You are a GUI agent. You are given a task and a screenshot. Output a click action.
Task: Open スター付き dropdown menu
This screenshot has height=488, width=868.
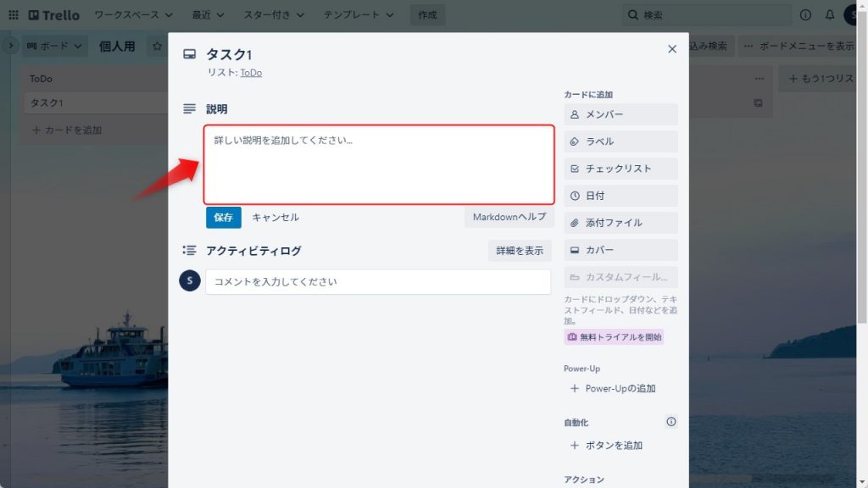point(274,15)
